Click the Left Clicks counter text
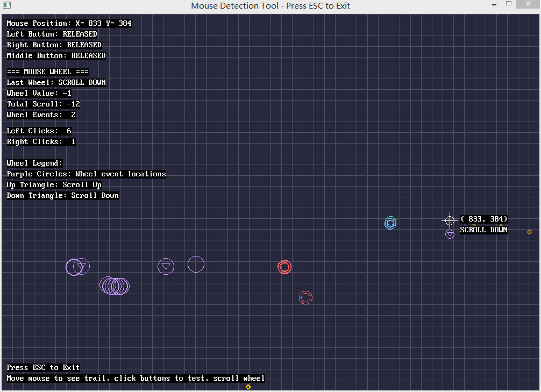The image size is (541, 392). 39,131
